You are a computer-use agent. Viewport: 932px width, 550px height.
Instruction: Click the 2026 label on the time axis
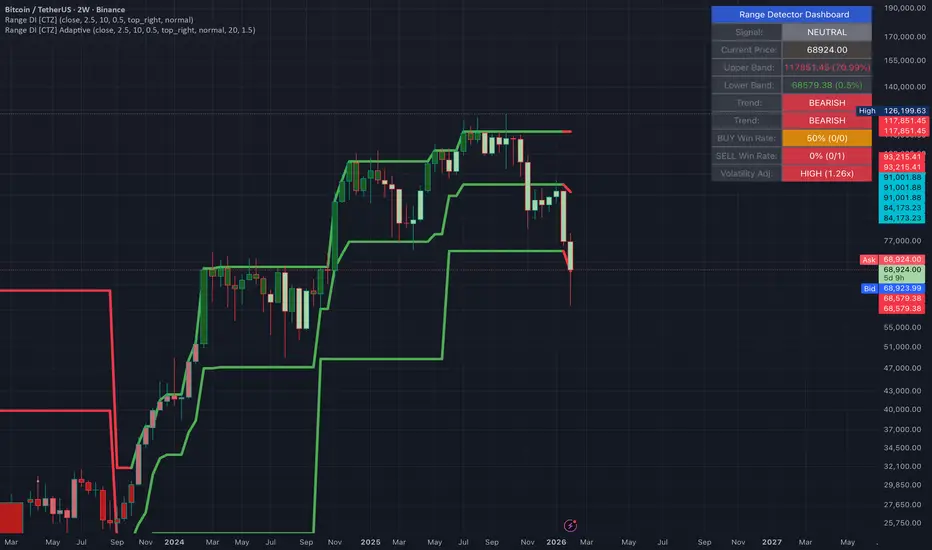tap(556, 542)
